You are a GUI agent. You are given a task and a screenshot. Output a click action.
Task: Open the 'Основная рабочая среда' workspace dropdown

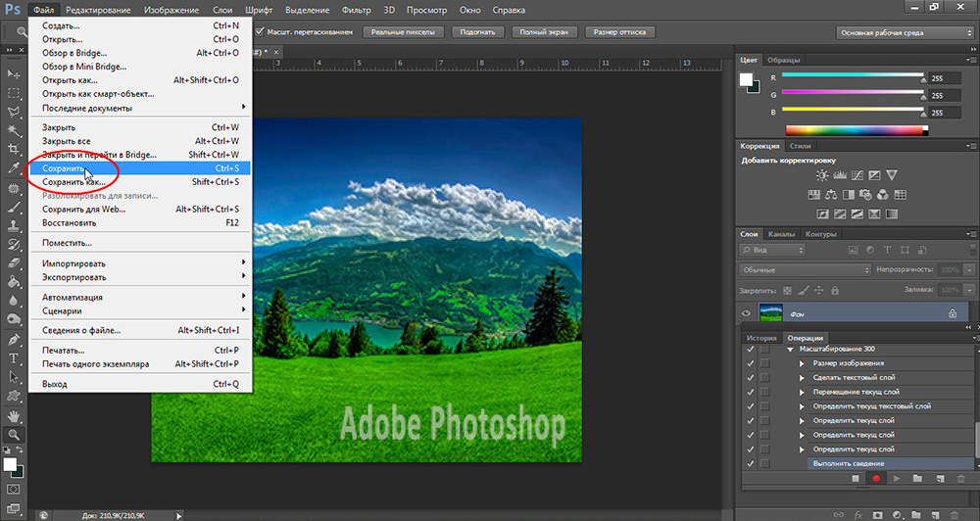(905, 33)
